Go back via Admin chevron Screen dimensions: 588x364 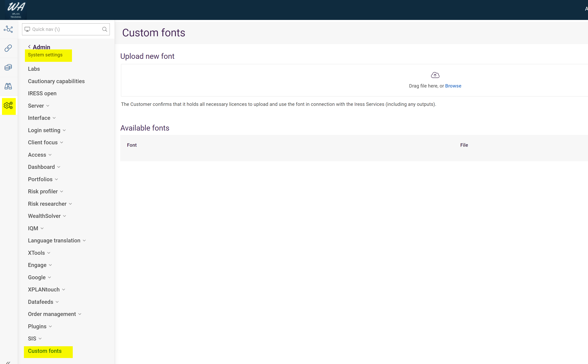click(29, 47)
